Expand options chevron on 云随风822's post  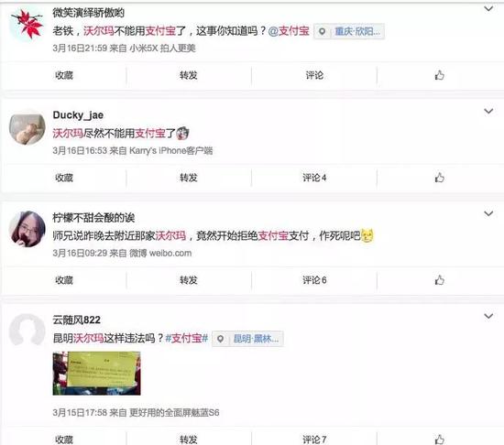click(488, 316)
